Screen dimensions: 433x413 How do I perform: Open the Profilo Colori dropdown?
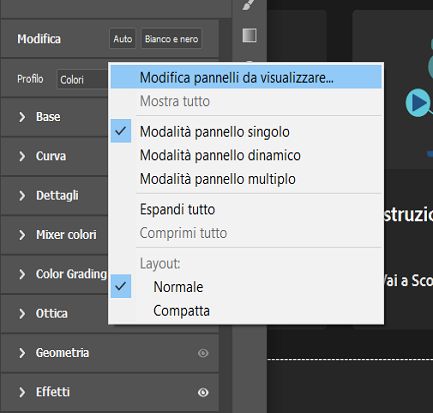click(x=82, y=79)
